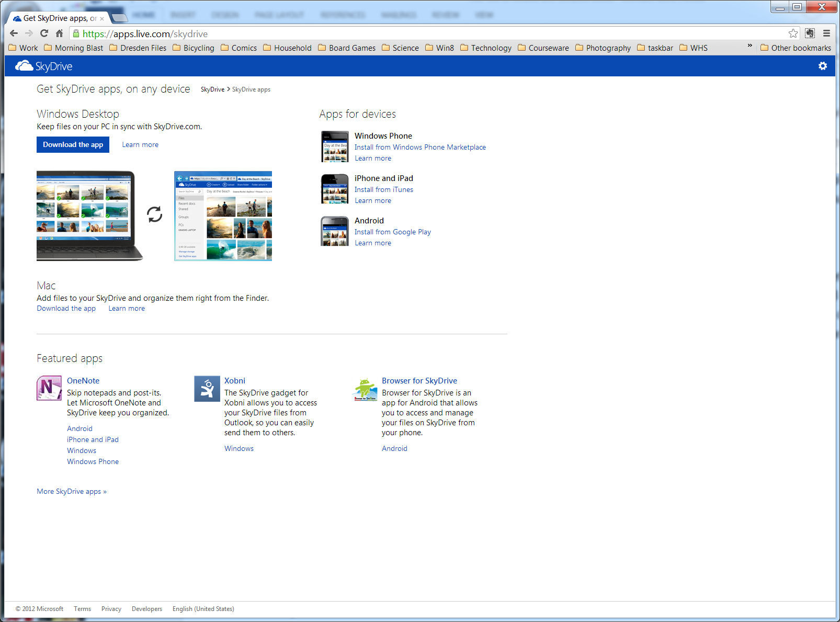Open the Chrome menu hamburger icon

826,33
